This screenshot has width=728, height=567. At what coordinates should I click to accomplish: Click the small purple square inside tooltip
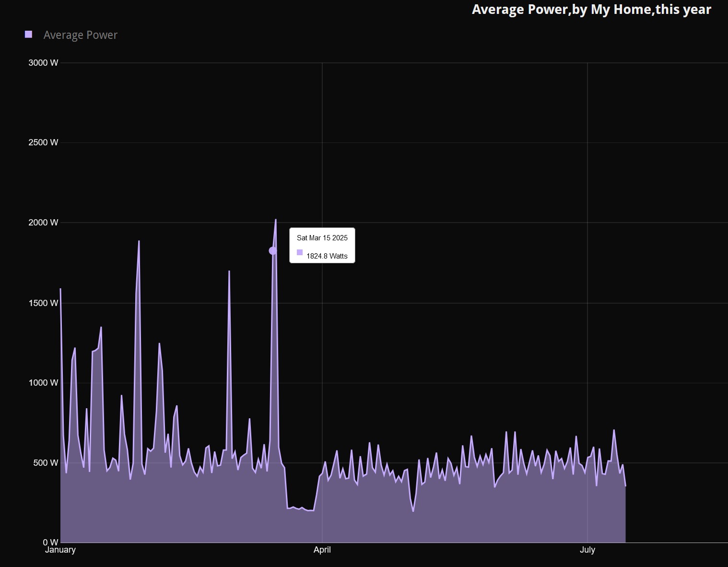click(x=300, y=252)
